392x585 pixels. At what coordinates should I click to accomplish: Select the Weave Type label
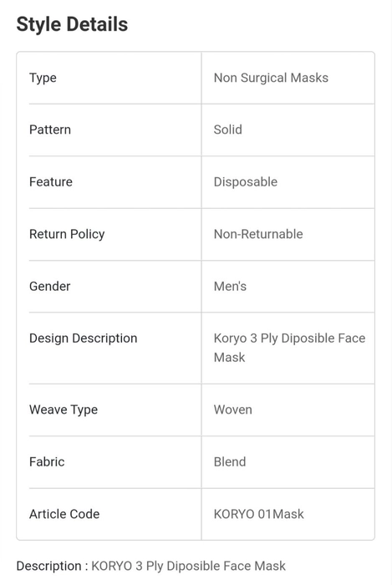click(64, 409)
